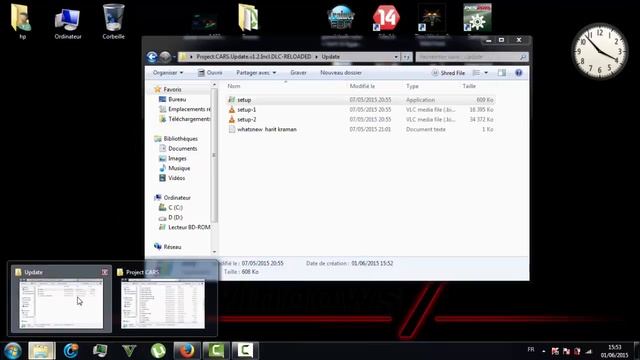Toggle the preview pane icon
The height and width of the screenshot is (360, 640).
502,73
